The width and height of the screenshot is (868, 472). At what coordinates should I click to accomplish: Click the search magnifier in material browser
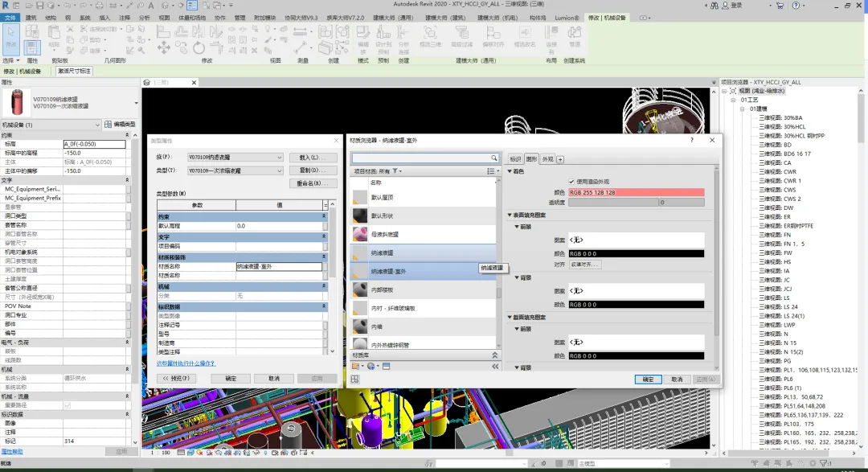pyautogui.click(x=494, y=158)
